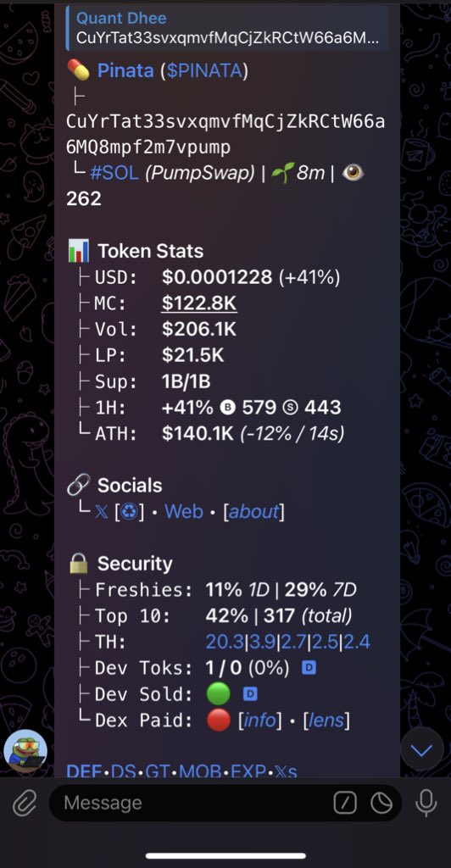Open the $PINATA ticker link
451x868 pixels.
pyautogui.click(x=204, y=70)
